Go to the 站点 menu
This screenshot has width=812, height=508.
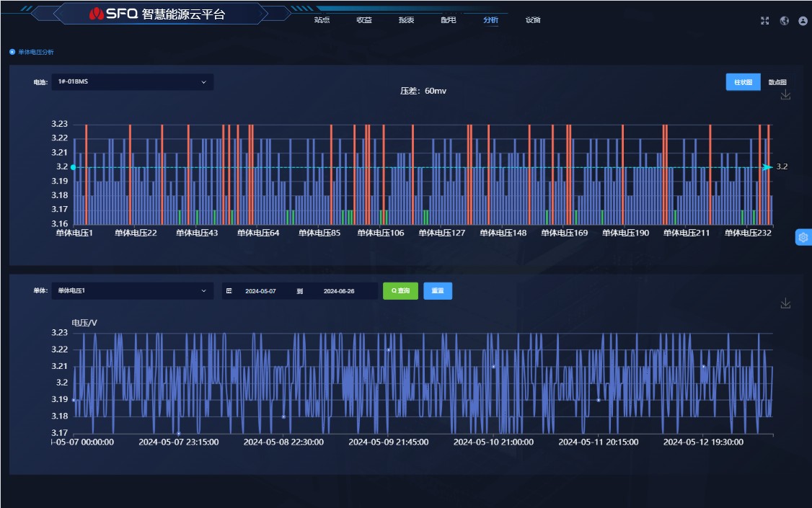pyautogui.click(x=322, y=19)
